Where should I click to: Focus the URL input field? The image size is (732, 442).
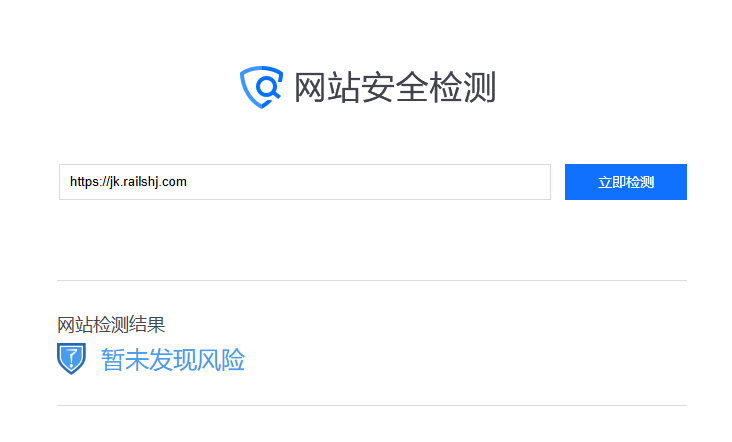click(x=305, y=182)
